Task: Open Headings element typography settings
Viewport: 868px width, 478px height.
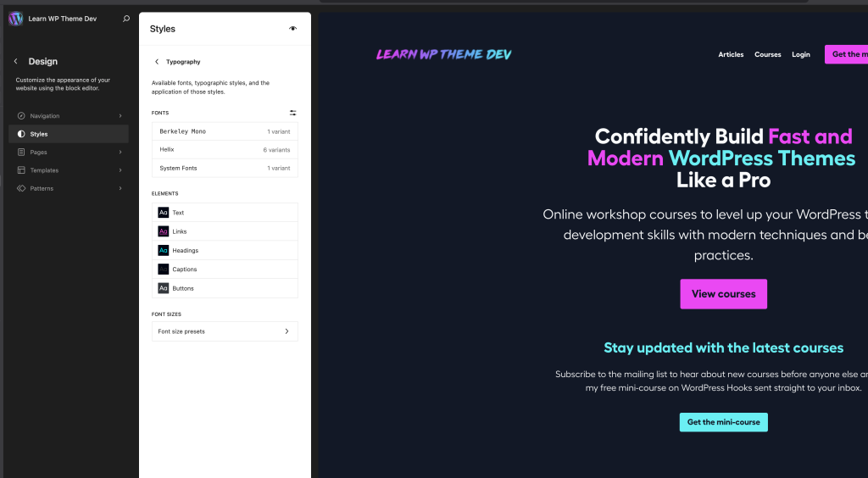Action: 225,251
